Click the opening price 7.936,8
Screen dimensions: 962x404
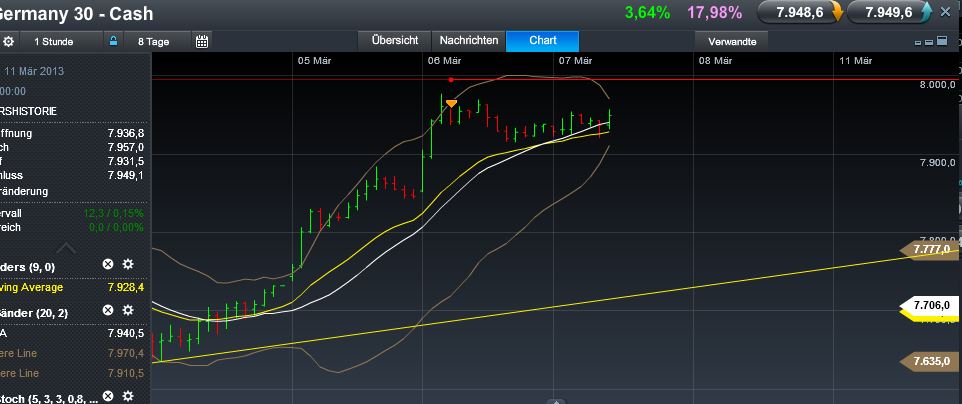coord(125,133)
